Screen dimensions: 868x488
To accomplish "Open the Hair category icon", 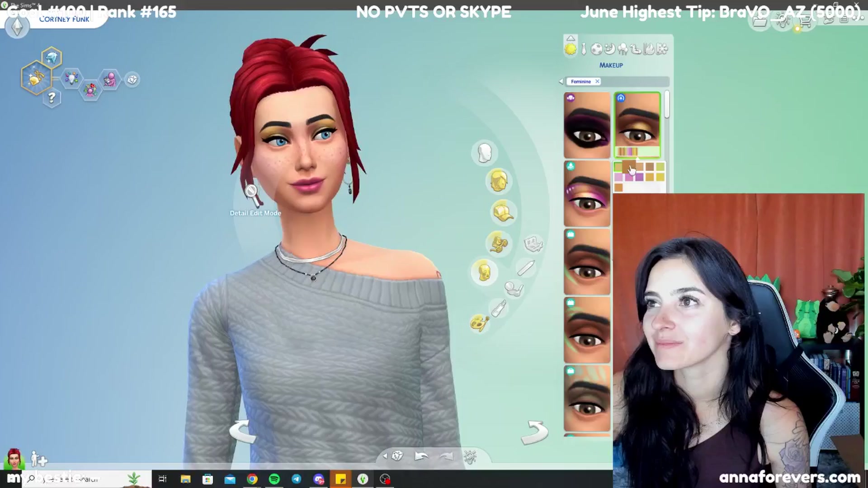I will 499,181.
